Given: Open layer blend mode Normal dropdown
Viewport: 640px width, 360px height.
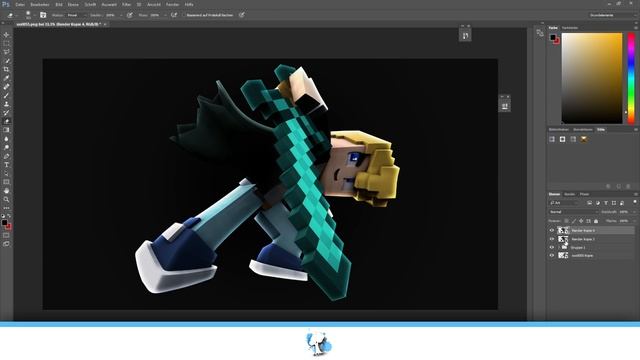Looking at the screenshot, I should (x=573, y=212).
